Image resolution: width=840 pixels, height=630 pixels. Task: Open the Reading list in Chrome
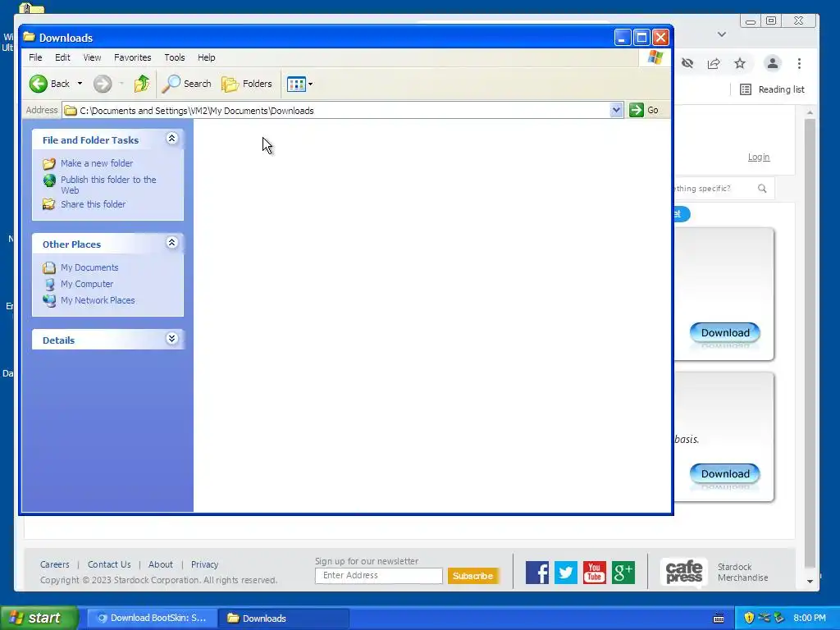pos(772,89)
